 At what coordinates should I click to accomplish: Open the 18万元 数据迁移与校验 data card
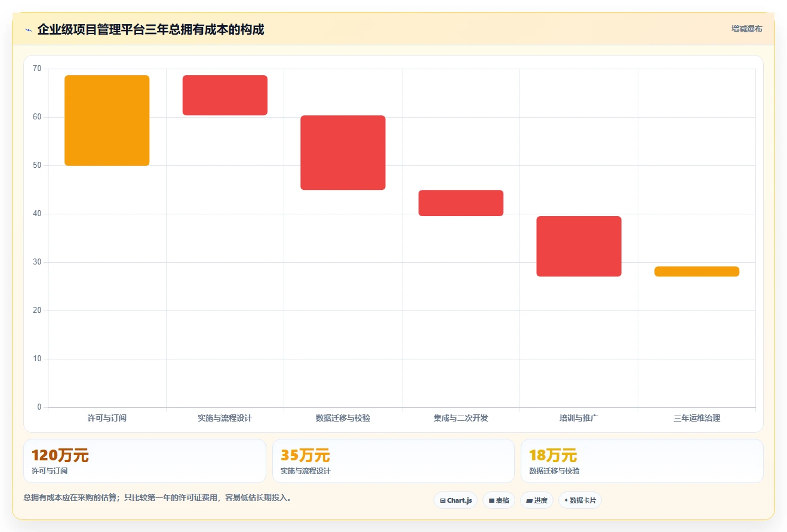coord(642,461)
